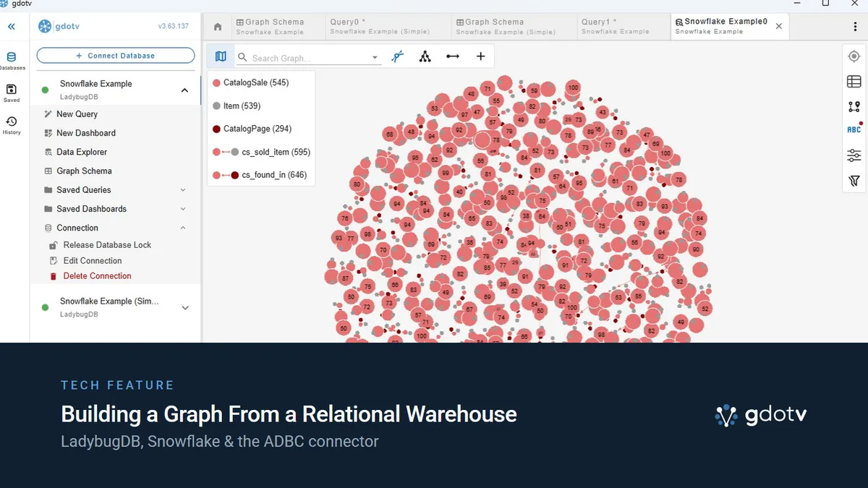Toggle CatalogSale (545) legend entry
The width and height of the screenshot is (868, 488).
pyautogui.click(x=251, y=82)
